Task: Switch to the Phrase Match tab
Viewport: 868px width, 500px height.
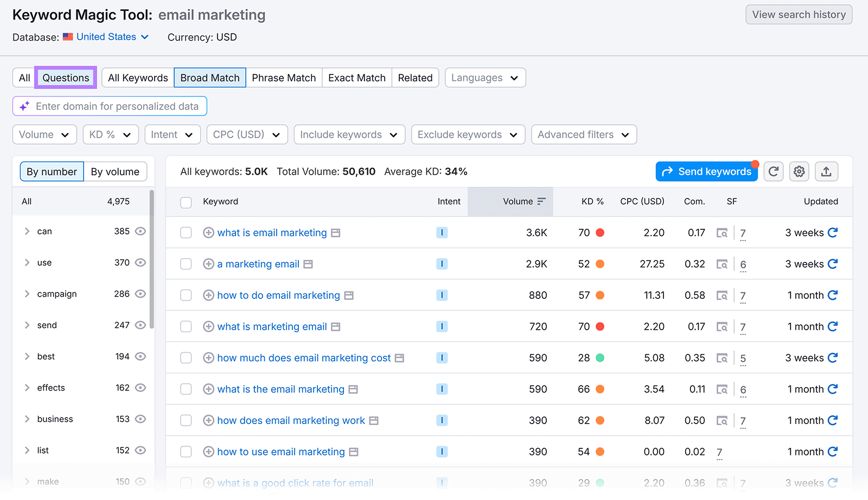Action: coord(284,78)
